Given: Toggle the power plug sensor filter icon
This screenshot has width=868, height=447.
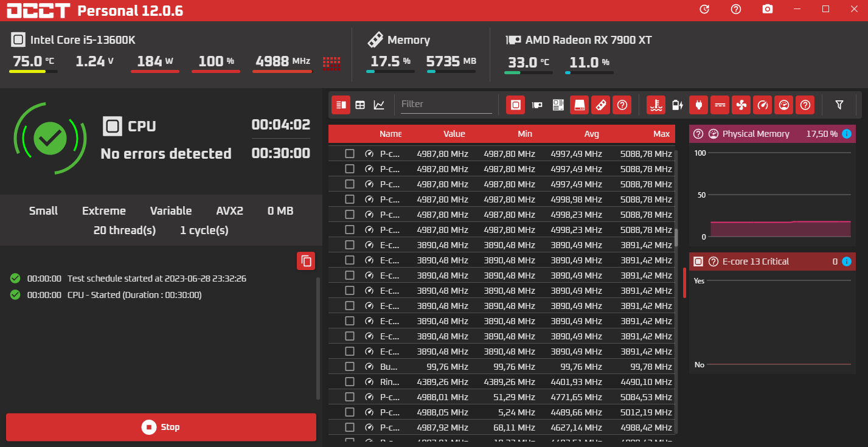Looking at the screenshot, I should point(698,105).
